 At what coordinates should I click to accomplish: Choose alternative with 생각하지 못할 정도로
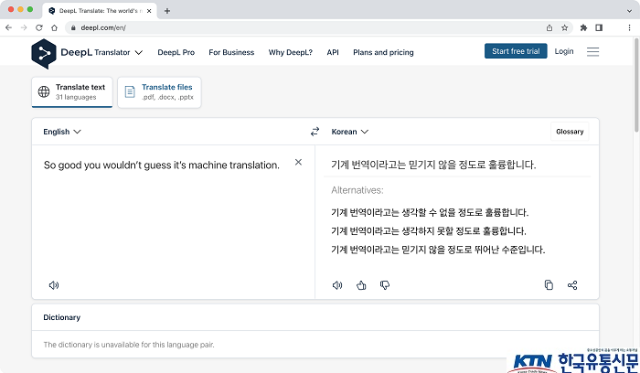click(x=429, y=231)
